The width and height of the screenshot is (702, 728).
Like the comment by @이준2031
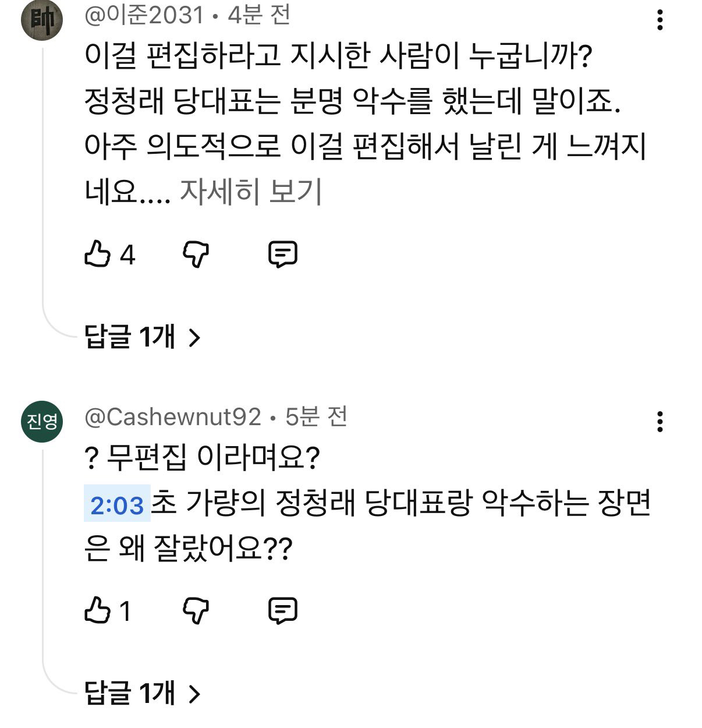(x=97, y=255)
